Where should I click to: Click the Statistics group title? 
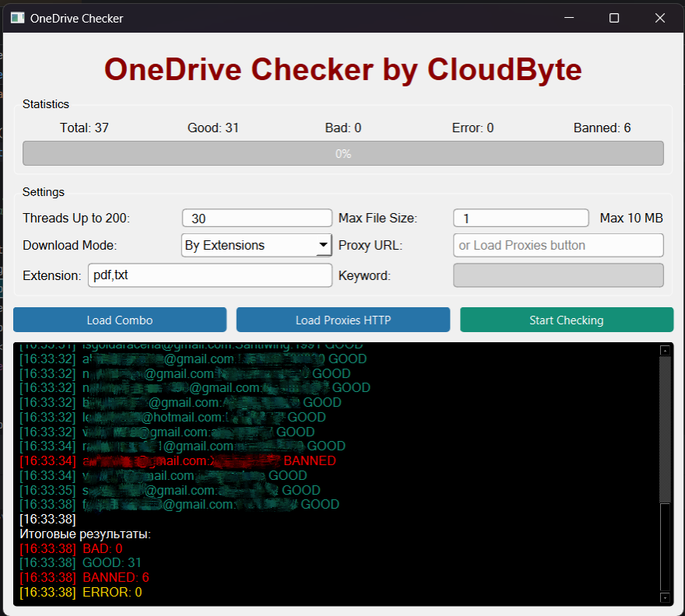coord(46,104)
